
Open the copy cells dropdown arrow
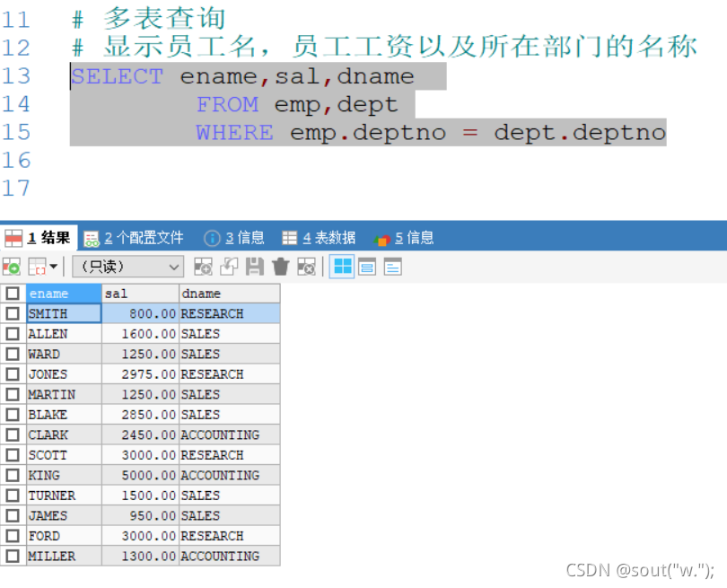pos(53,267)
